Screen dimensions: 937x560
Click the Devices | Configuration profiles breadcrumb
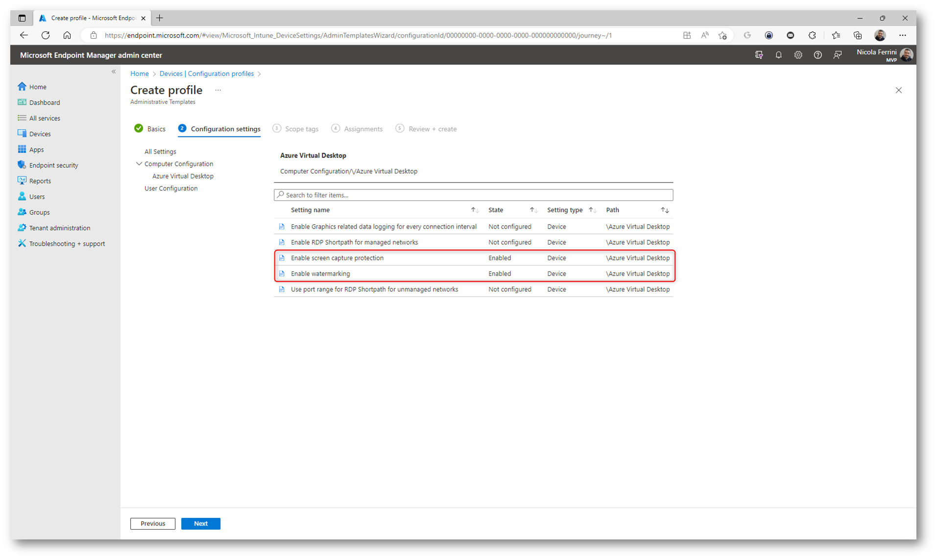[207, 73]
